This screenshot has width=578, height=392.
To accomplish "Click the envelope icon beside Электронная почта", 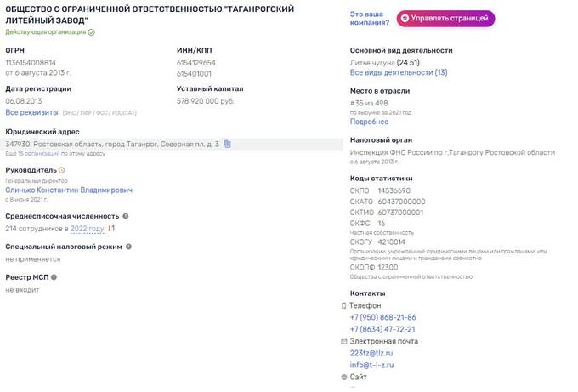I will point(344,341).
